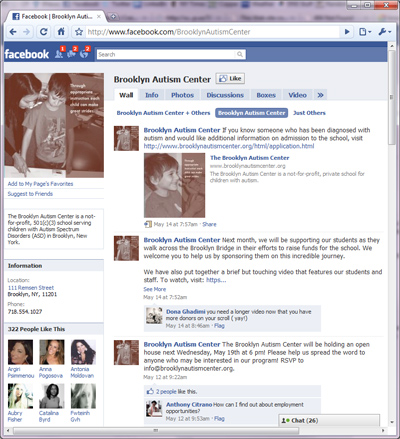Screen dimensions: 400x439
Task: Click the vertical scrollbar thumb
Action: pos(391,98)
